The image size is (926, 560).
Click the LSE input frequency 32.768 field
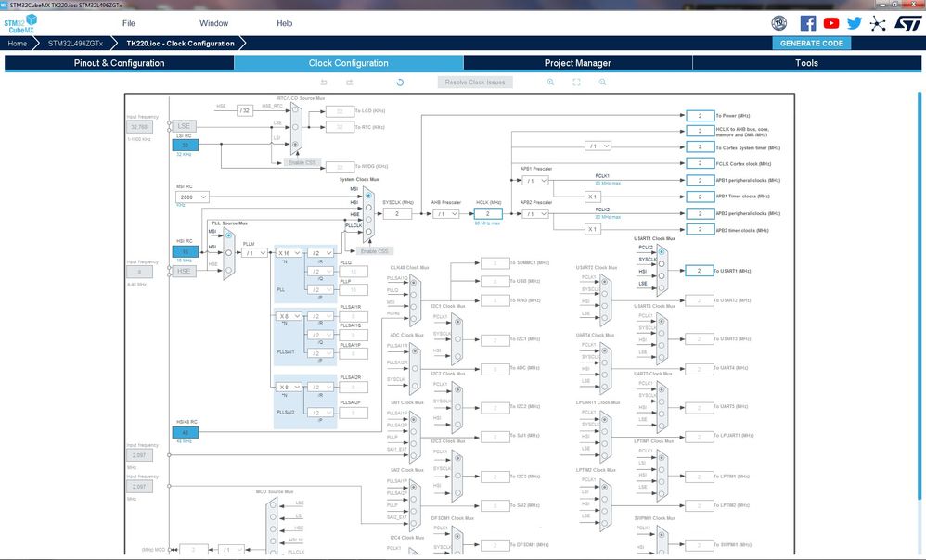tap(139, 127)
